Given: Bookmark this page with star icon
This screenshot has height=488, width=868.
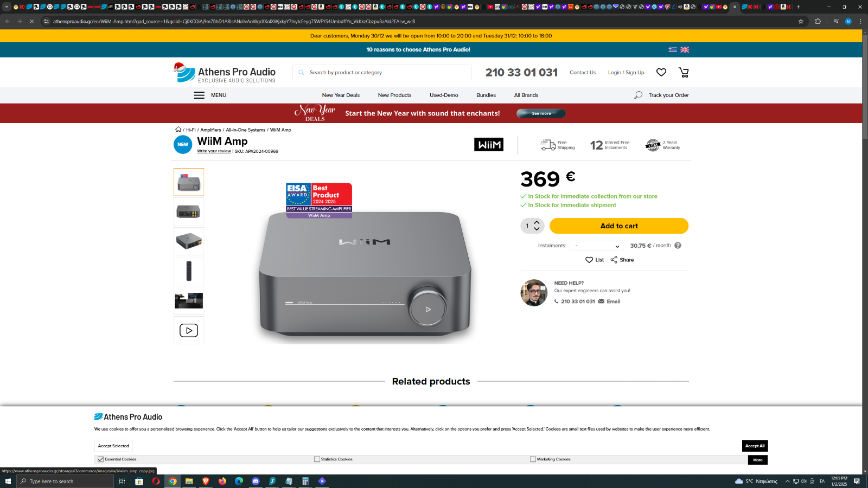Looking at the screenshot, I should coord(801,21).
